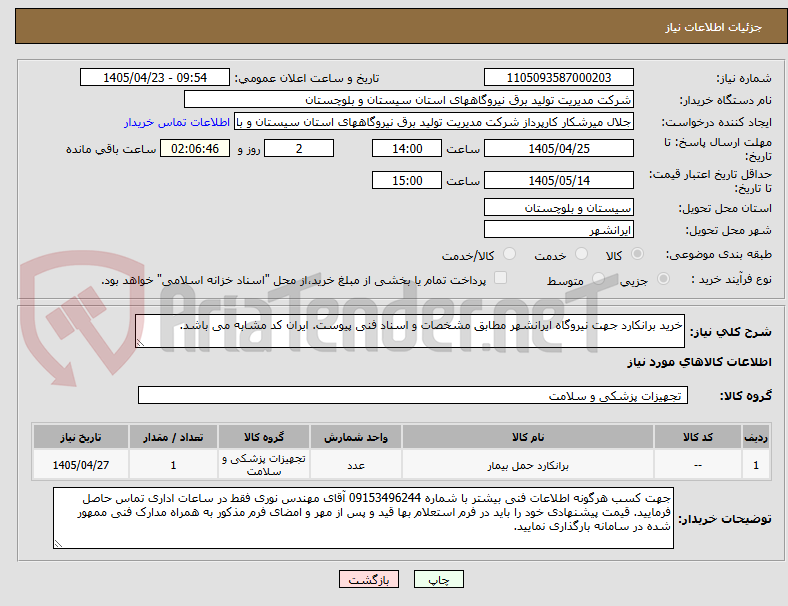Click the remaining days field showing 2
Image resolution: width=788 pixels, height=606 pixels.
coord(299,149)
